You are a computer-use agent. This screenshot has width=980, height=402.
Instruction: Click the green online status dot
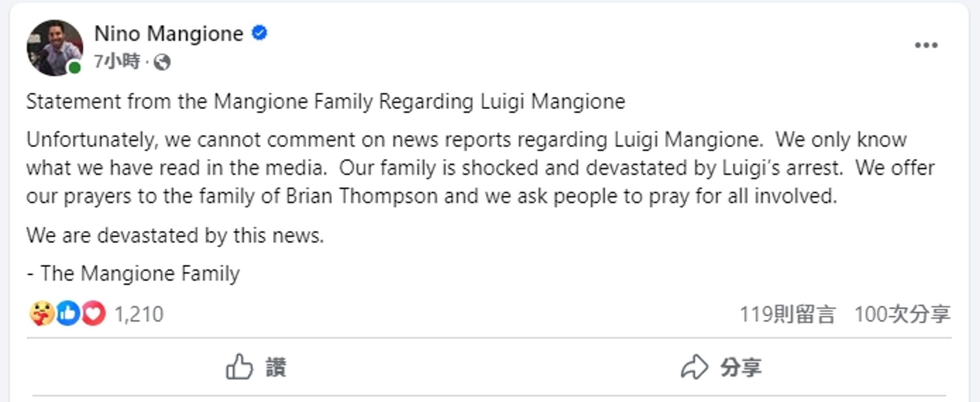point(75,68)
